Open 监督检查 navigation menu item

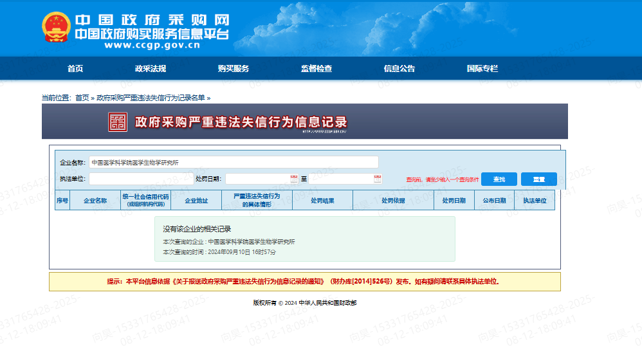(x=316, y=68)
